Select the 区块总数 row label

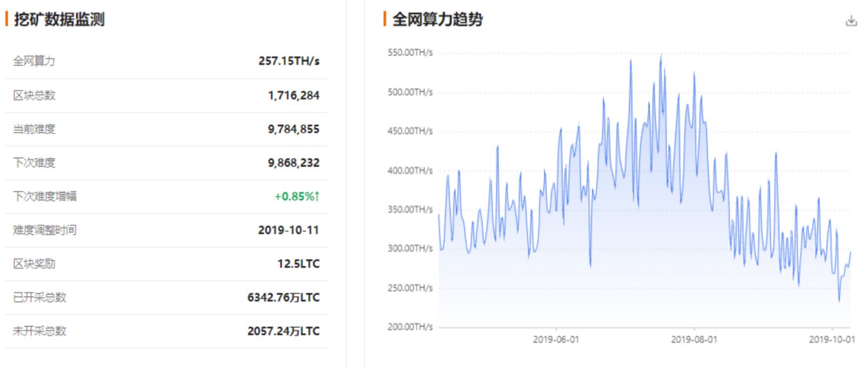click(34, 95)
